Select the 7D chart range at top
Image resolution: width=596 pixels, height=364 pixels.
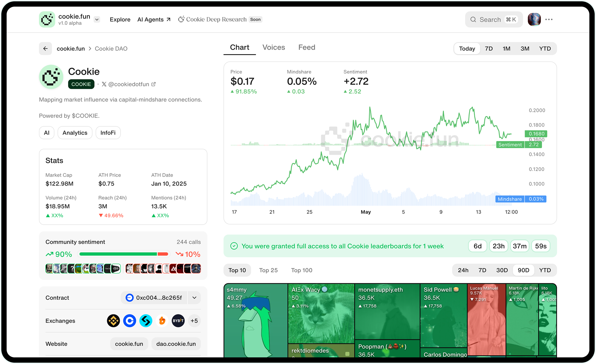[489, 49]
